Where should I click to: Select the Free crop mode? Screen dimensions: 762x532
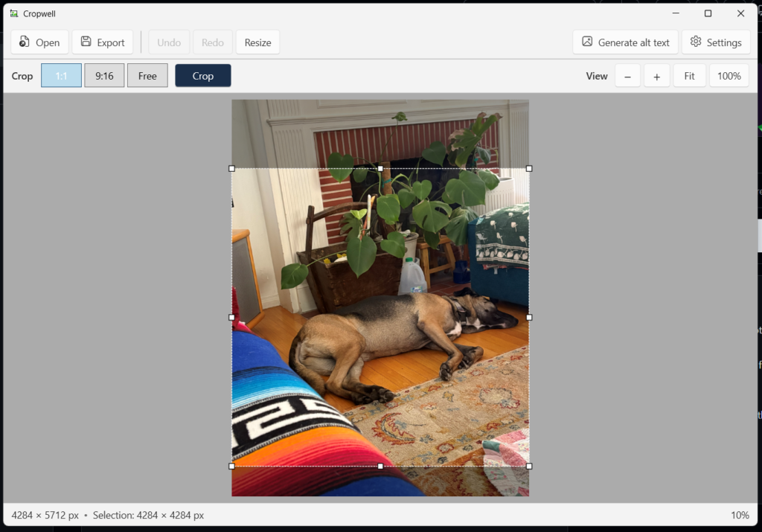pyautogui.click(x=147, y=76)
